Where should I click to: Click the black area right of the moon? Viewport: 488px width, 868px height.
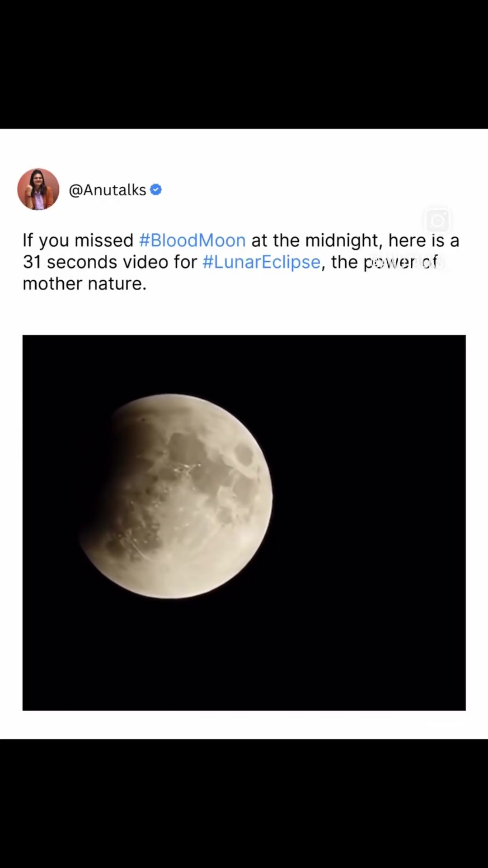point(371,497)
